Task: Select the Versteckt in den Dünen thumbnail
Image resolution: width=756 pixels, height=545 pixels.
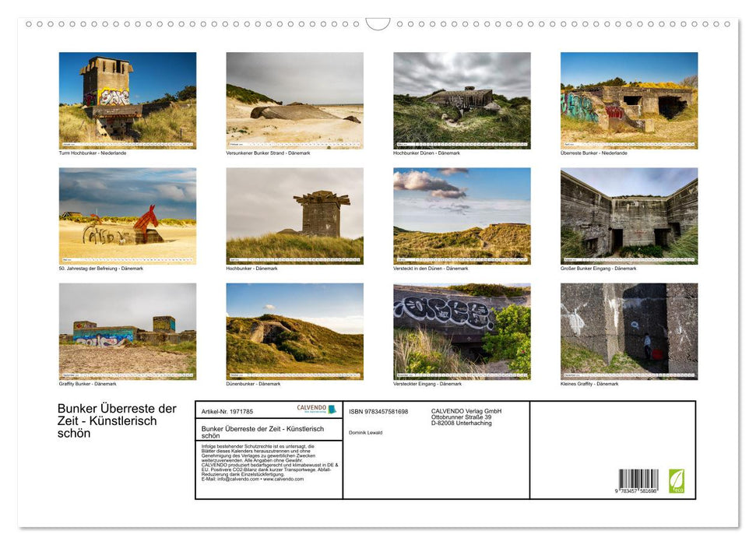Action: (462, 216)
